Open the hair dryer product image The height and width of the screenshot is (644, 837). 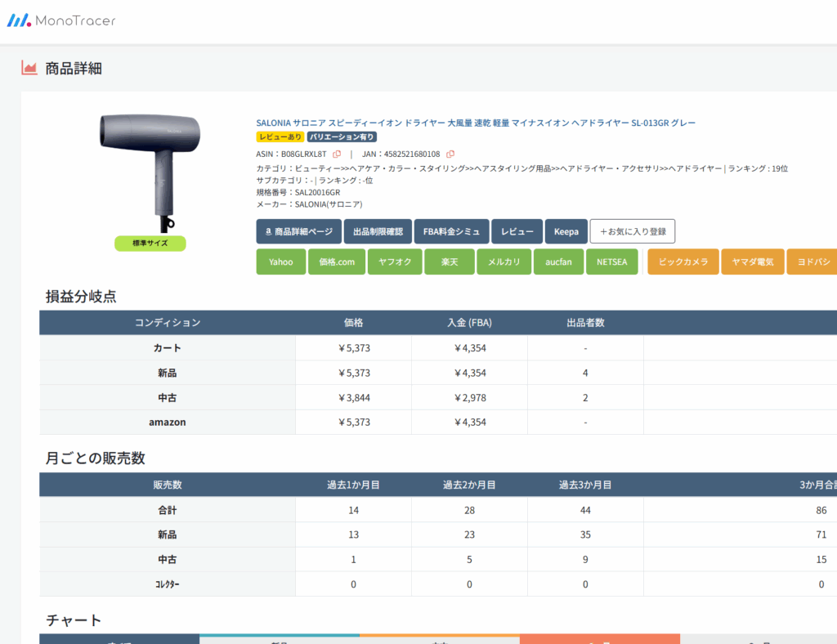click(x=150, y=172)
